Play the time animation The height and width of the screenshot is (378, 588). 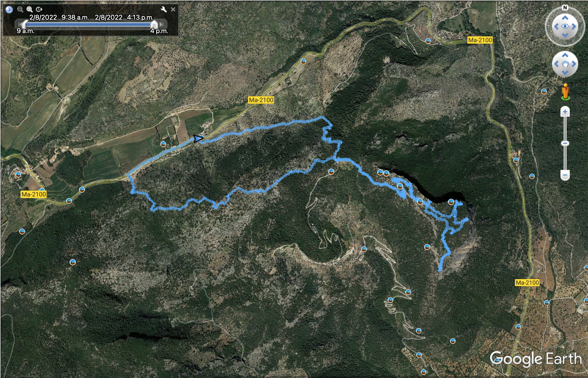click(x=39, y=10)
